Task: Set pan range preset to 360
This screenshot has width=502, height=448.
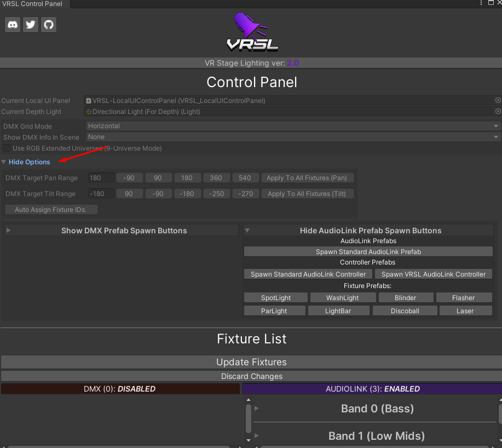Action: (x=216, y=178)
